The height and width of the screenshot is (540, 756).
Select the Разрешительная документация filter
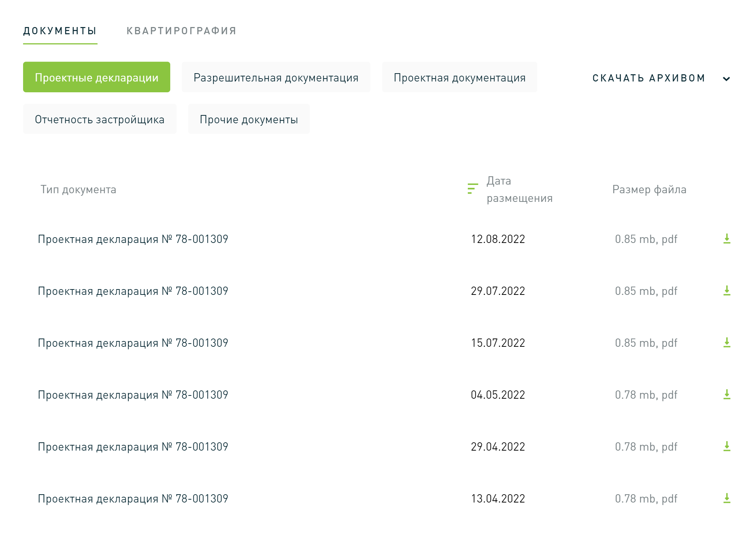tap(276, 77)
